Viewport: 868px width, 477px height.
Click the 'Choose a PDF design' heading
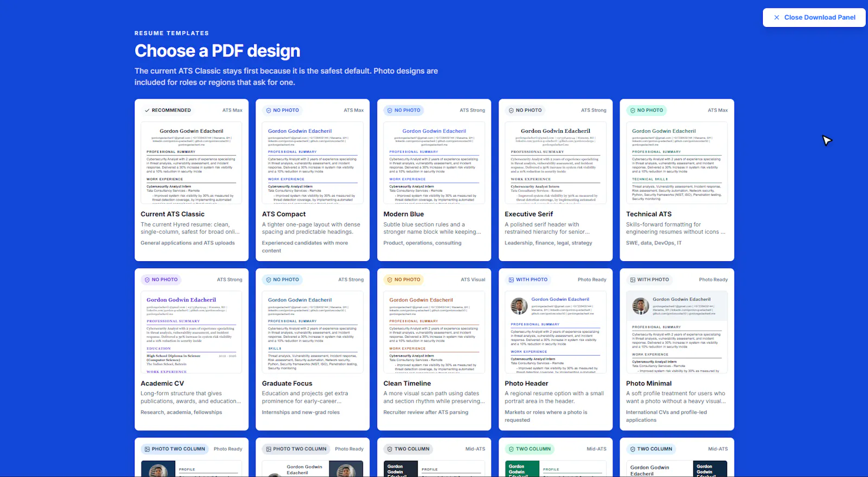point(217,51)
